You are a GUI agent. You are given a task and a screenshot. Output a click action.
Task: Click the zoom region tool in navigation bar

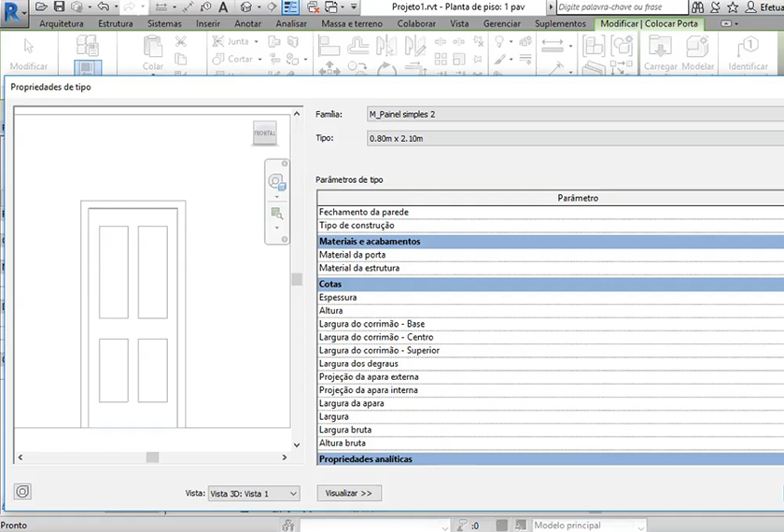(x=276, y=214)
